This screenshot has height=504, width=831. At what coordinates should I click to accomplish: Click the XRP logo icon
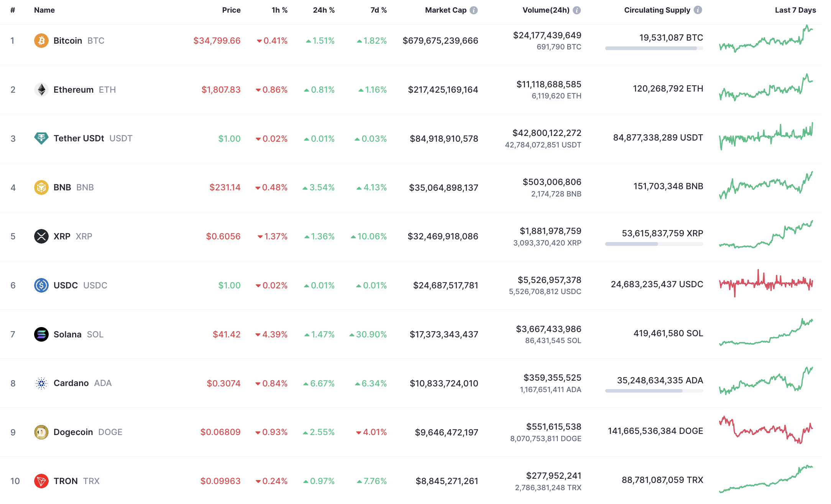click(x=41, y=236)
